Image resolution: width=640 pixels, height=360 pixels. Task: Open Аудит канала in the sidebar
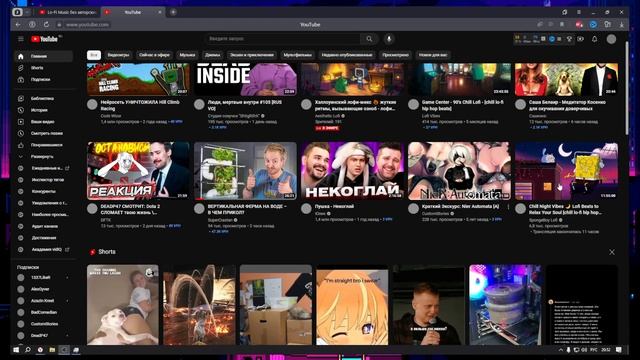click(43, 226)
